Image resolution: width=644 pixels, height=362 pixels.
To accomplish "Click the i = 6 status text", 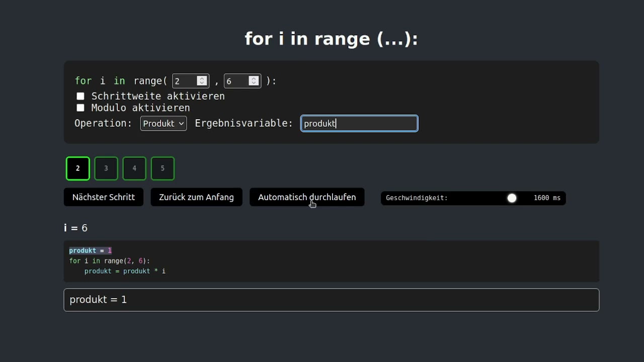I will [x=75, y=228].
